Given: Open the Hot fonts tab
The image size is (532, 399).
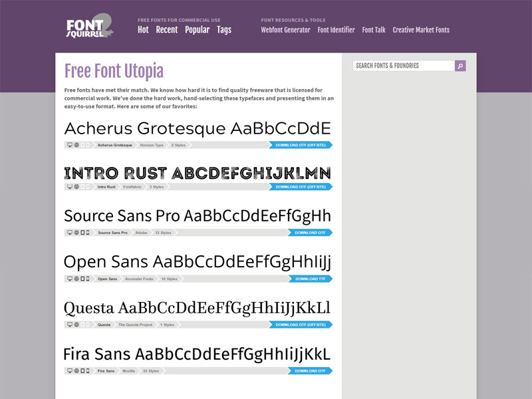Looking at the screenshot, I should coord(143,29).
